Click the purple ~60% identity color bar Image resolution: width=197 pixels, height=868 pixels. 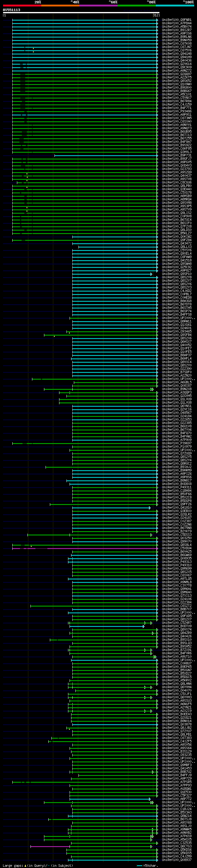pos(99,6)
